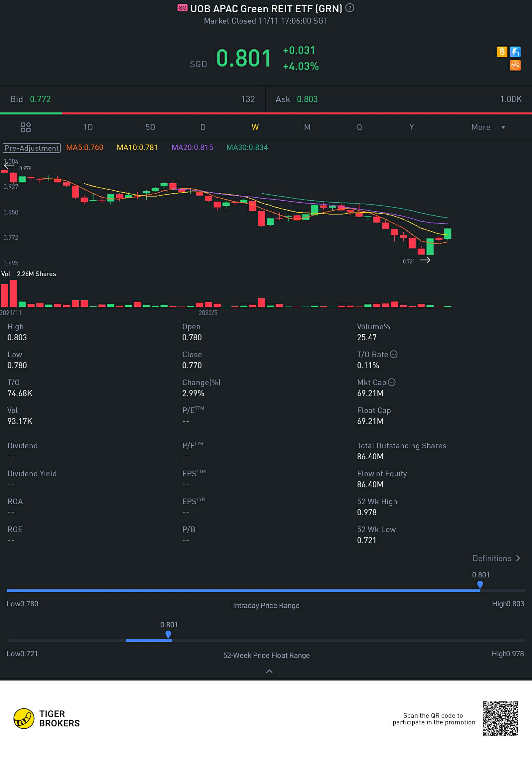Tap the ROA label
This screenshot has height=757, width=532.
15,502
